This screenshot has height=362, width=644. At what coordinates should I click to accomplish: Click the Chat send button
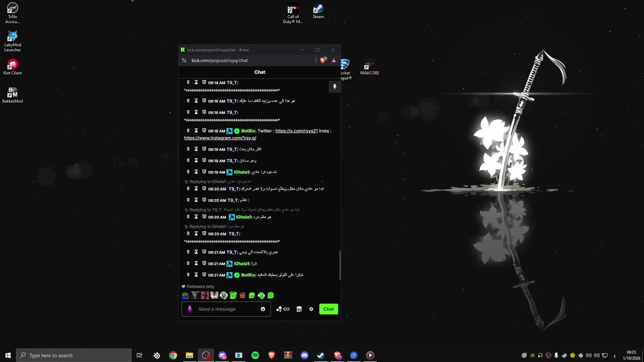coord(329,309)
